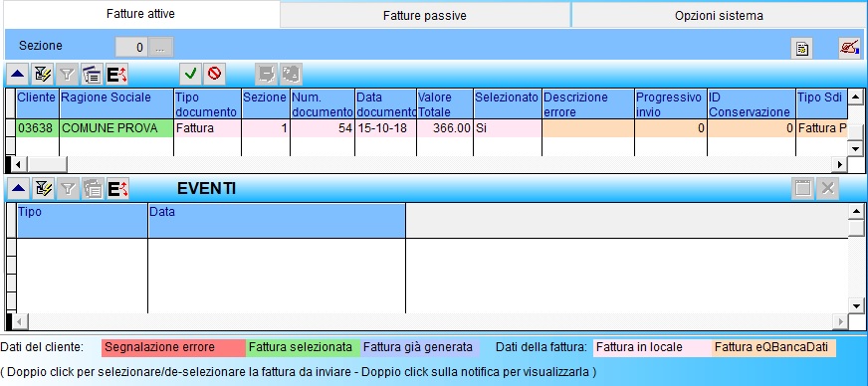Click the Sezione column header in grid
The image size is (868, 386).
(x=265, y=104)
